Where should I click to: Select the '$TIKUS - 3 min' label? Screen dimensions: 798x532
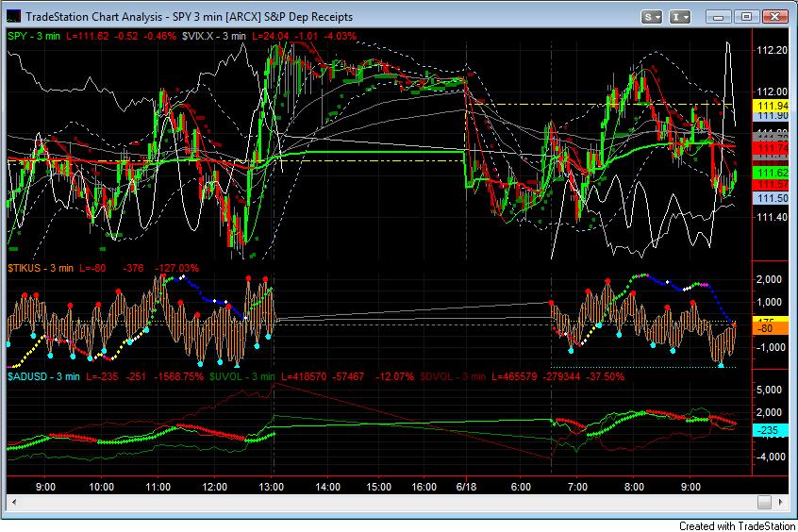(x=41, y=268)
